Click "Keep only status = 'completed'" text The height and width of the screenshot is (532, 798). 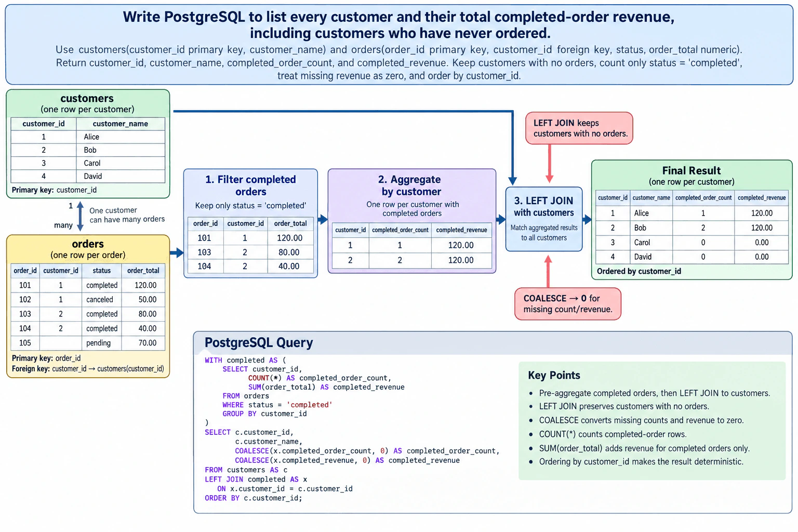(250, 206)
